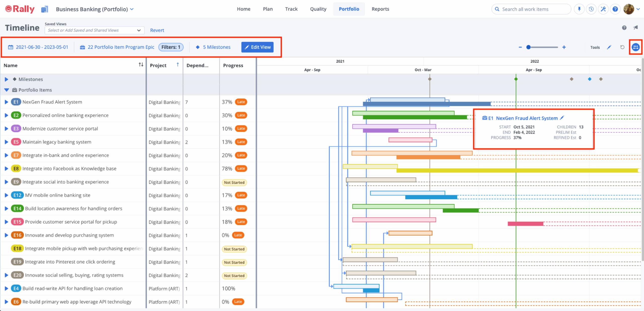
Task: Click the zoom slider handle
Action: click(529, 47)
